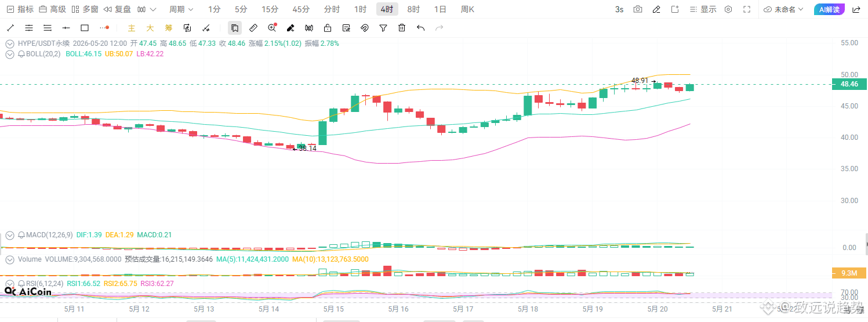The height and width of the screenshot is (322, 868).
Task: Click the 48.91 high price marker
Action: pos(640,81)
